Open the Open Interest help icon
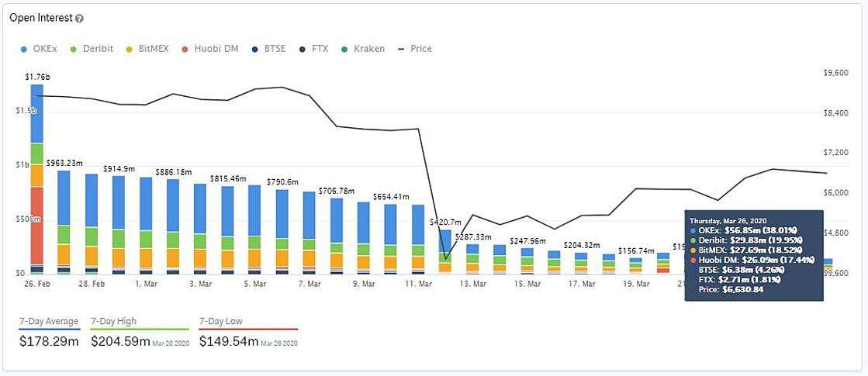The image size is (868, 376). [x=79, y=19]
